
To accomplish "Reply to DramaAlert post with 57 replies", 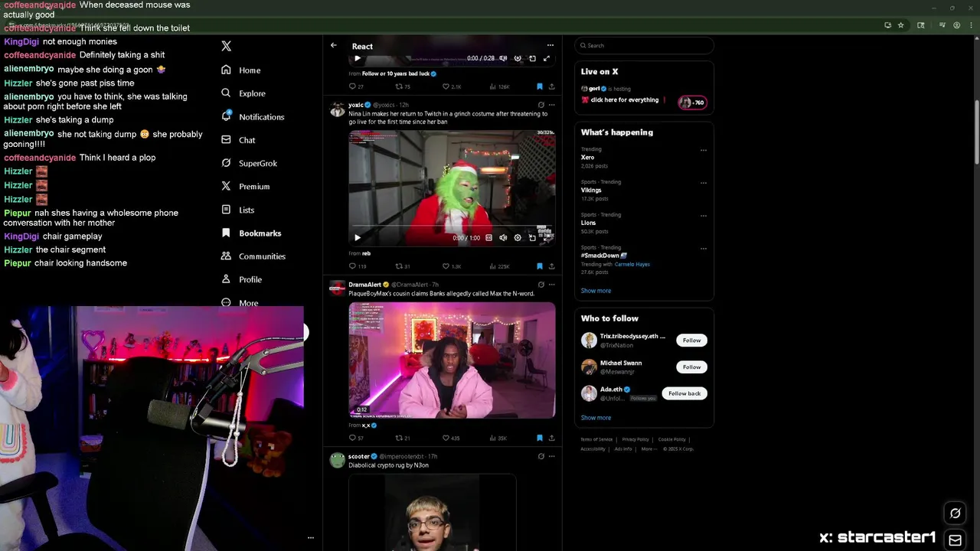I will [x=356, y=438].
